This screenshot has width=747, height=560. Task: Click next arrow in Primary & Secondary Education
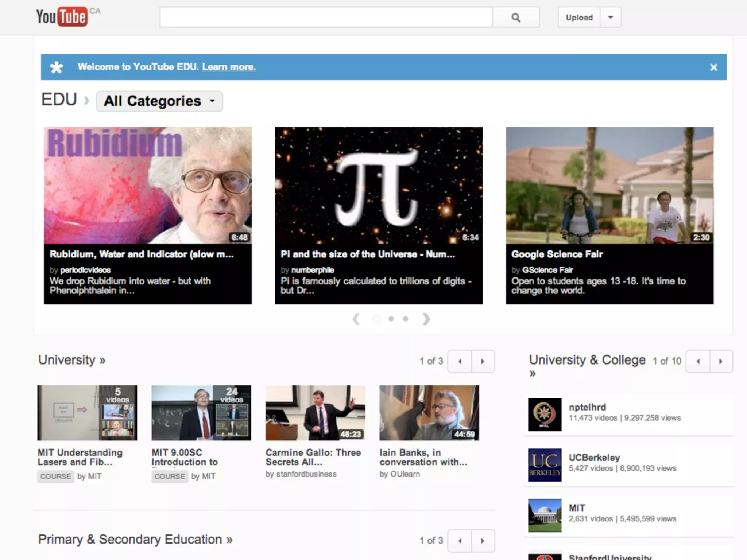click(x=483, y=541)
